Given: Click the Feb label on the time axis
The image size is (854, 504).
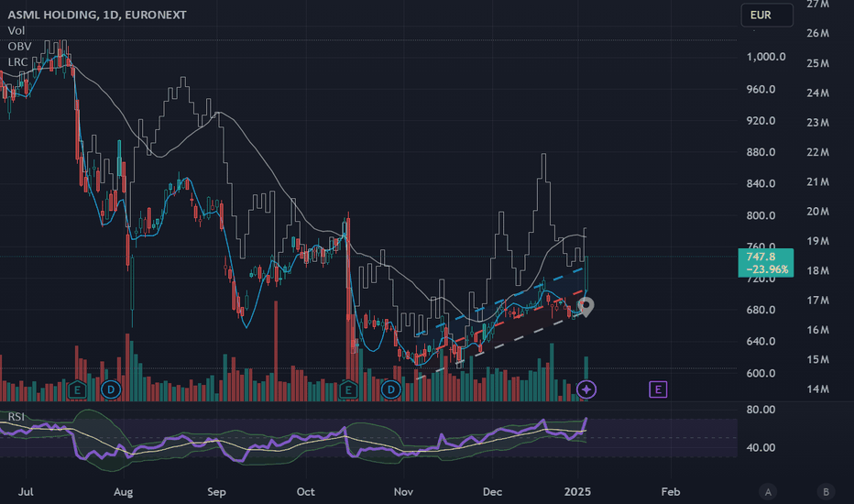Looking at the screenshot, I should coord(671,491).
